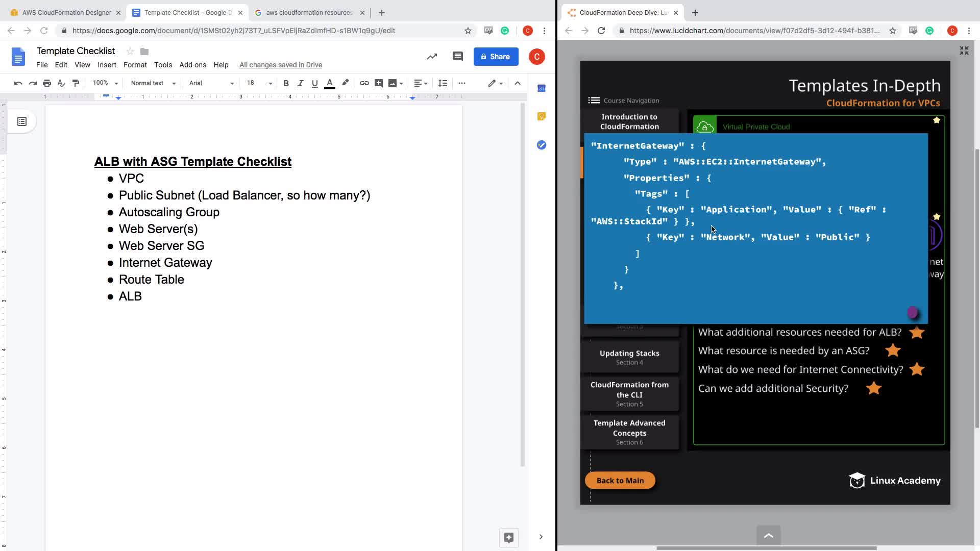Toggle underline formatting

pos(314,83)
